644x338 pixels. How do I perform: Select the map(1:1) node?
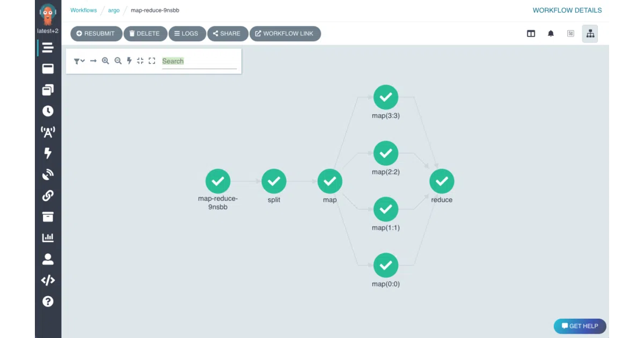(x=386, y=209)
